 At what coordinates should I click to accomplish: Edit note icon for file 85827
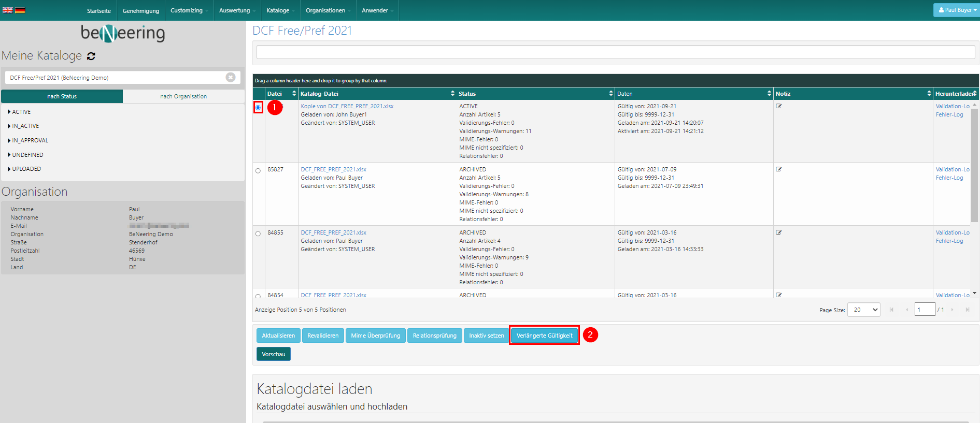click(x=778, y=169)
